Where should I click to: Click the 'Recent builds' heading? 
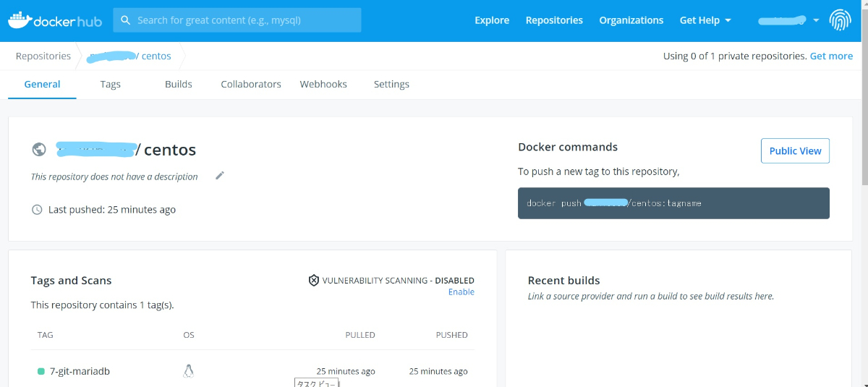click(x=564, y=281)
